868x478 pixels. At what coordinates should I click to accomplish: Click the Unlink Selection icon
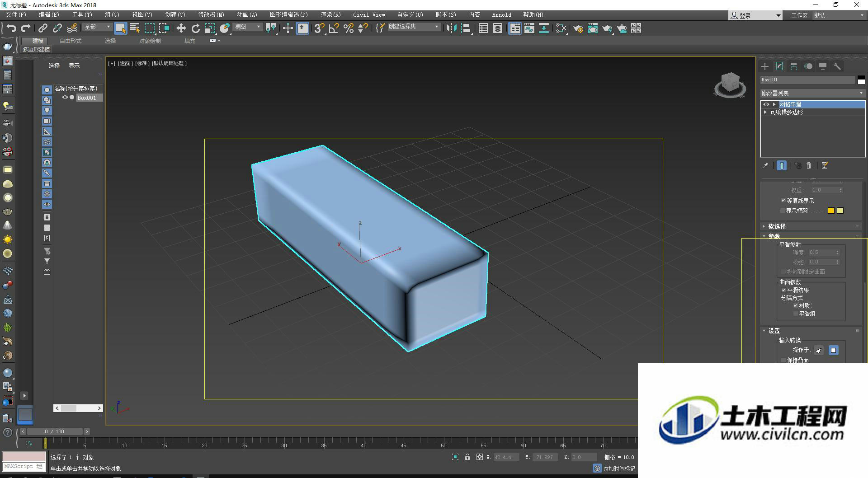pyautogui.click(x=57, y=28)
